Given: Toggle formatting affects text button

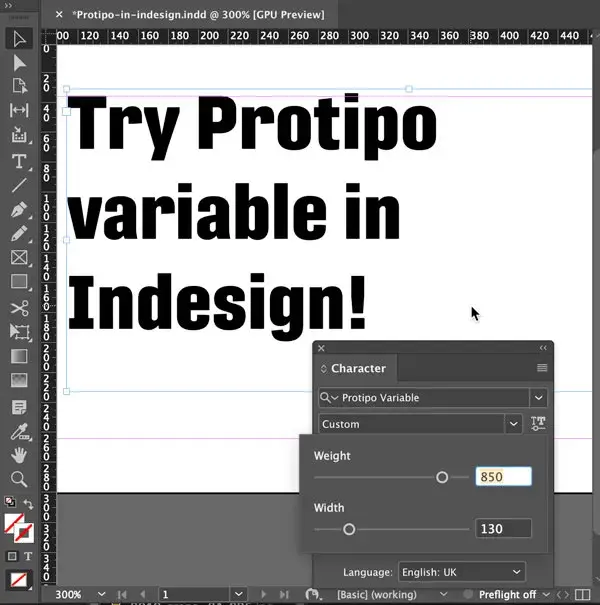Looking at the screenshot, I should point(28,556).
